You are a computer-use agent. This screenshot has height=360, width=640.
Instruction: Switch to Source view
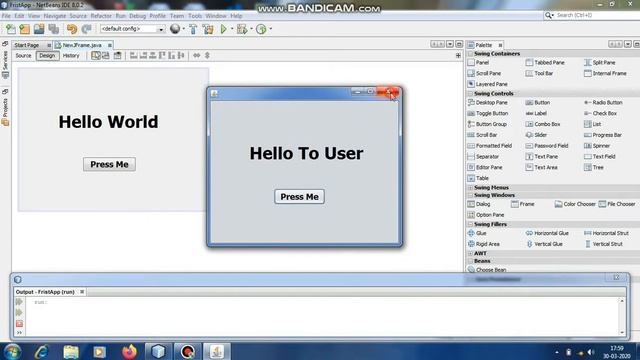click(x=23, y=56)
